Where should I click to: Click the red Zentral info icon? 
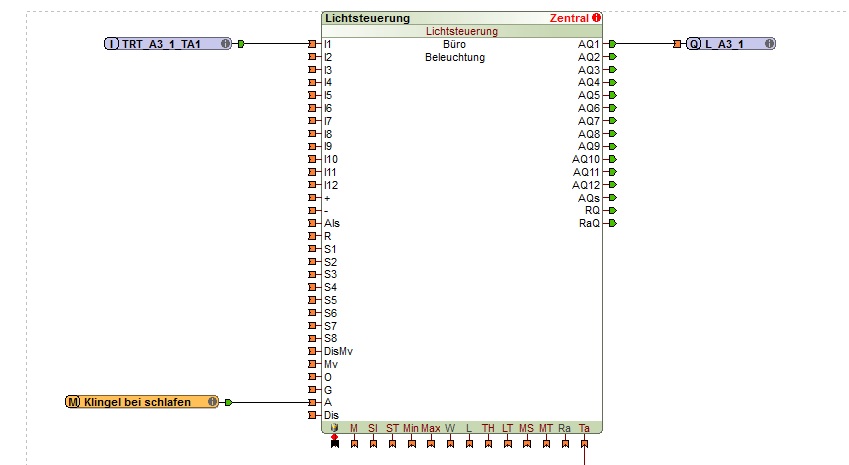[x=596, y=18]
